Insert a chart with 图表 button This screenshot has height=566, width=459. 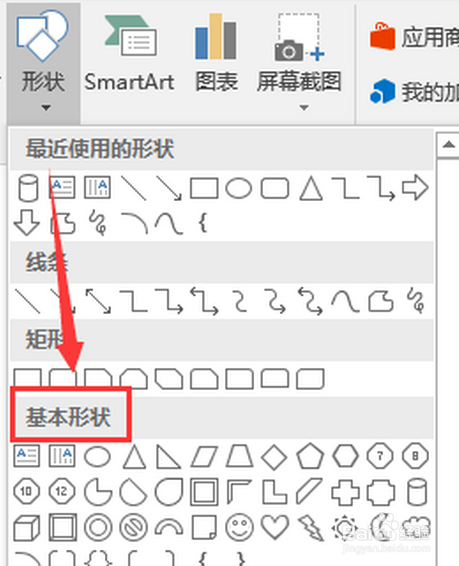[217, 54]
